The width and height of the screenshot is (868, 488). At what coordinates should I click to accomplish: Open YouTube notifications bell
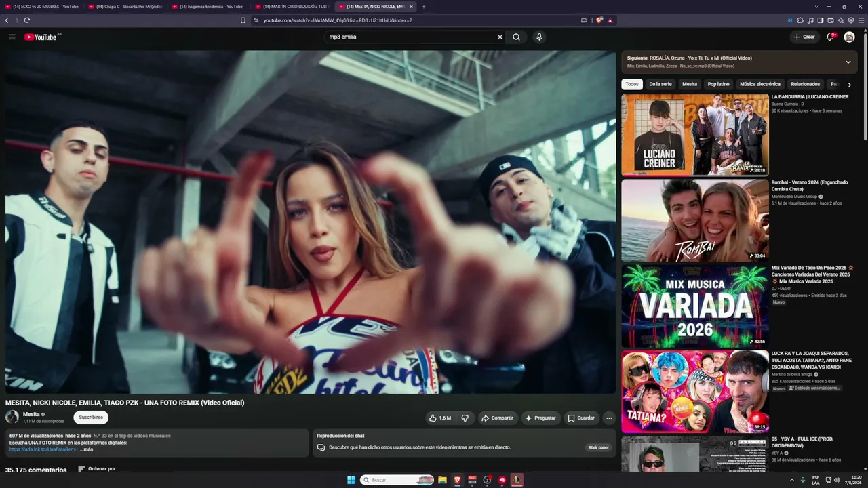point(830,37)
